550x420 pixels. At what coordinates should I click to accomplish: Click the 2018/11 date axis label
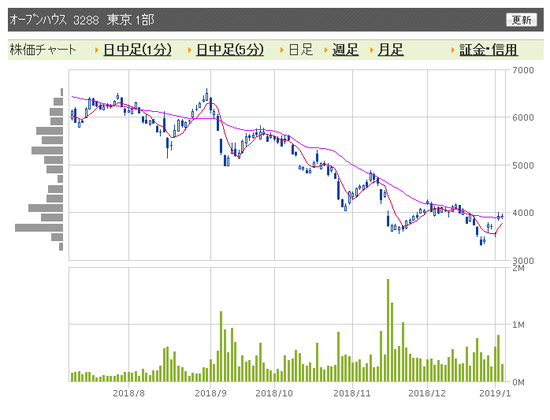(x=352, y=393)
